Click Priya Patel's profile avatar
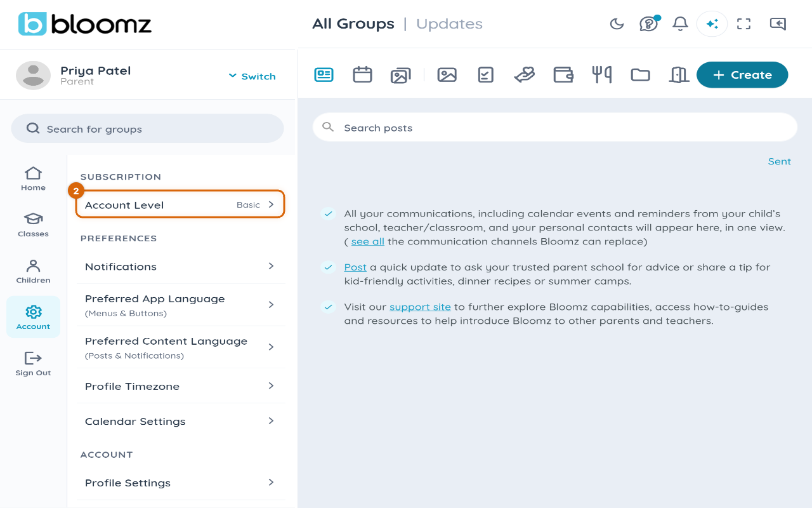Viewport: 812px width, 508px height. [x=33, y=76]
